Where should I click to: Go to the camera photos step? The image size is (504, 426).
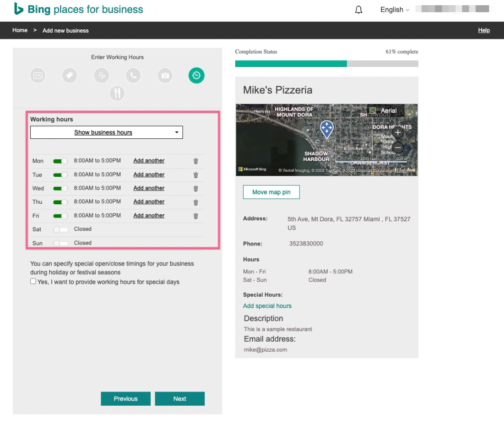165,75
